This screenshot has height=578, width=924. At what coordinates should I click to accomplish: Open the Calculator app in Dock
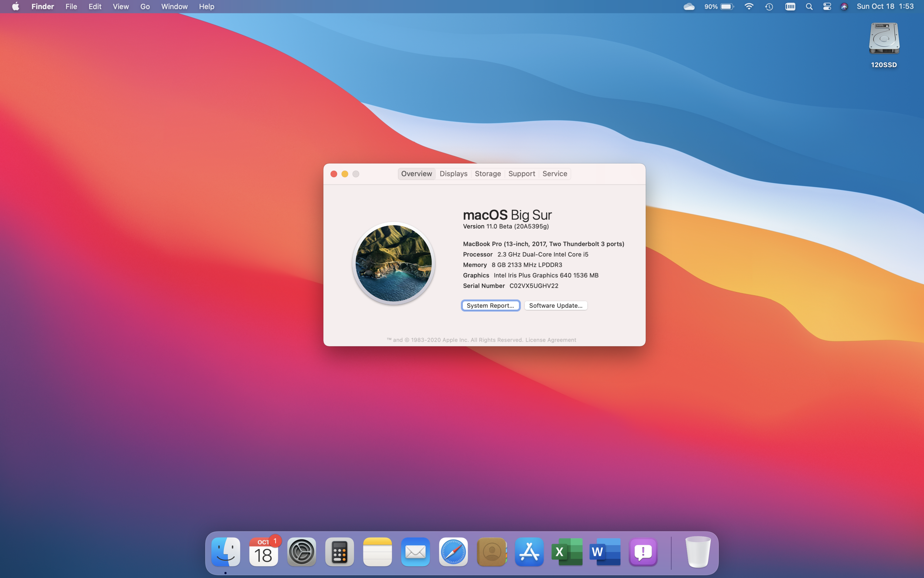click(340, 552)
